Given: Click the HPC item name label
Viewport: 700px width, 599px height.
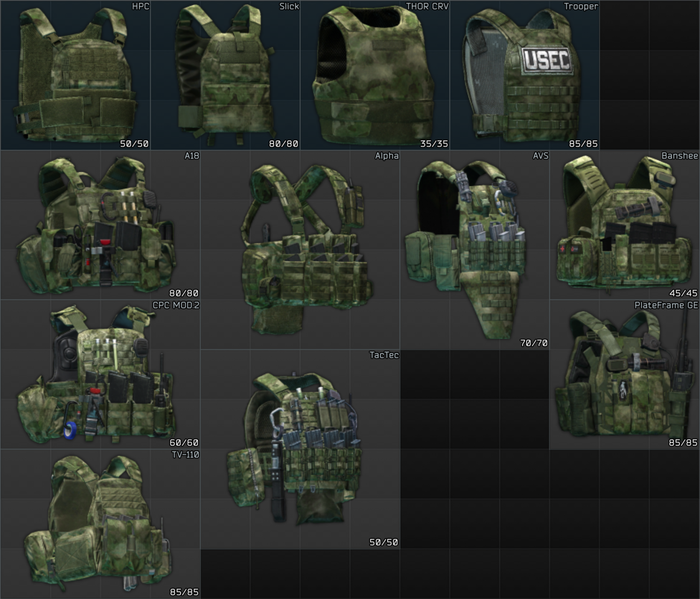Looking at the screenshot, I should 141,7.
